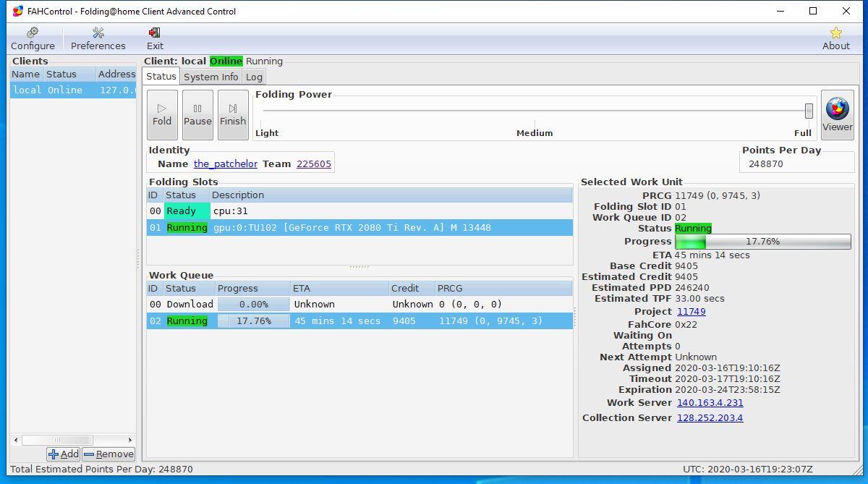Open the Configure toolbar button
This screenshot has width=868, height=484.
pos(33,39)
